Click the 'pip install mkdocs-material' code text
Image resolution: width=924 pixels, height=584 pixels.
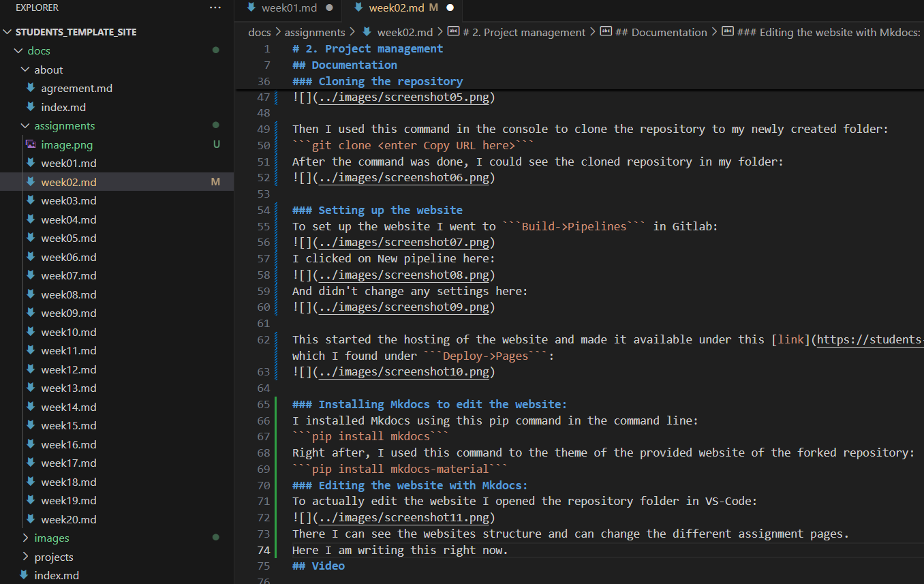pos(400,469)
